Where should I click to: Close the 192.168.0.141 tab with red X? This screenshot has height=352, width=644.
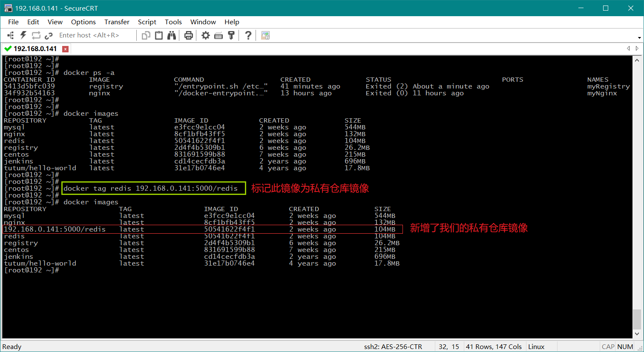pos(65,49)
